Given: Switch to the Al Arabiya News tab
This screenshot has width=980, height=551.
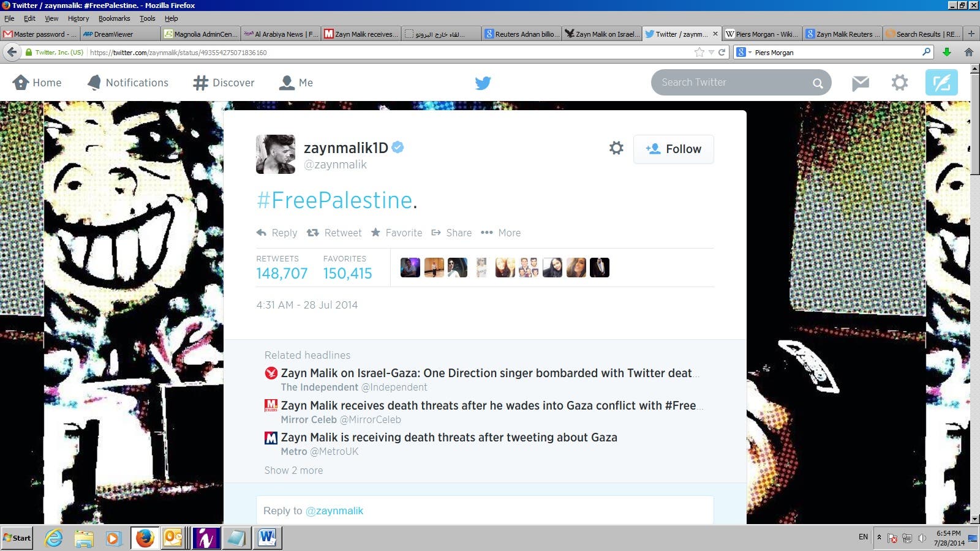Looking at the screenshot, I should [281, 34].
